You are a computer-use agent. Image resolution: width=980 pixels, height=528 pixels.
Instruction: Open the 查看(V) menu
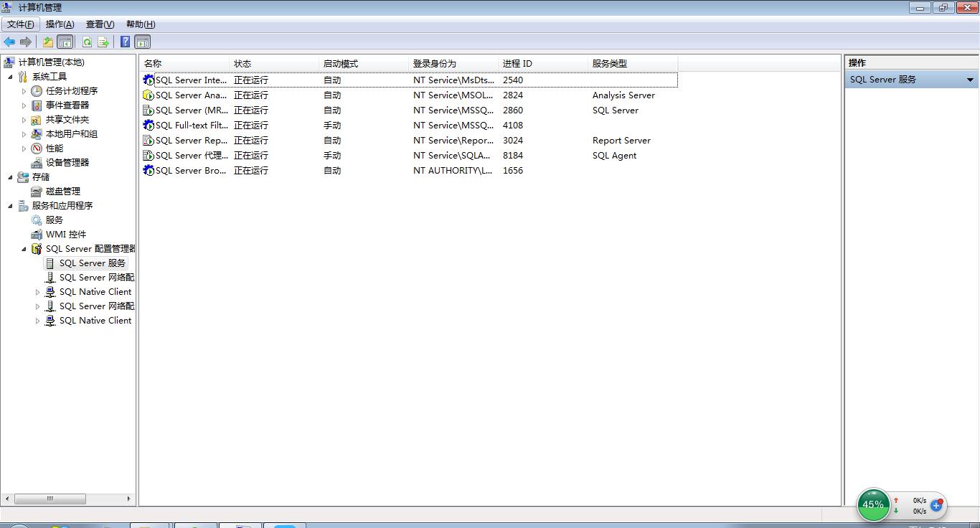100,24
